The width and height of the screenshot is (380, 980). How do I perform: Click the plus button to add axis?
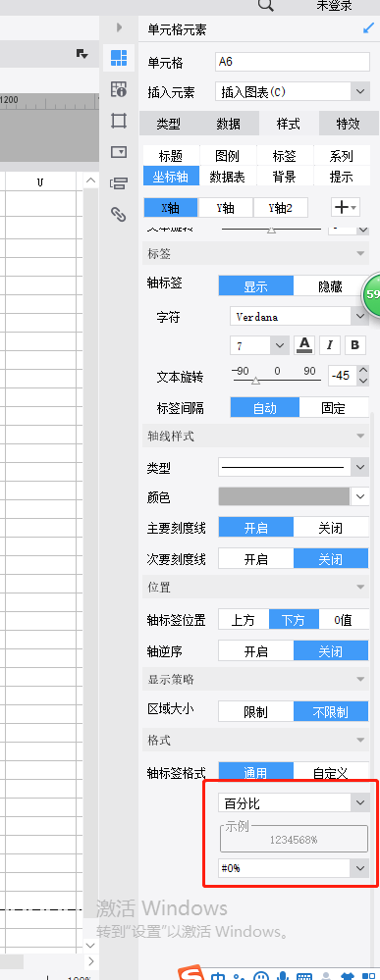point(346,208)
